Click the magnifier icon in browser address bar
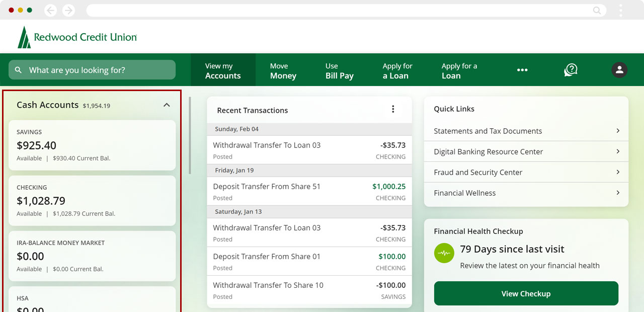This screenshot has height=312, width=644. (597, 11)
